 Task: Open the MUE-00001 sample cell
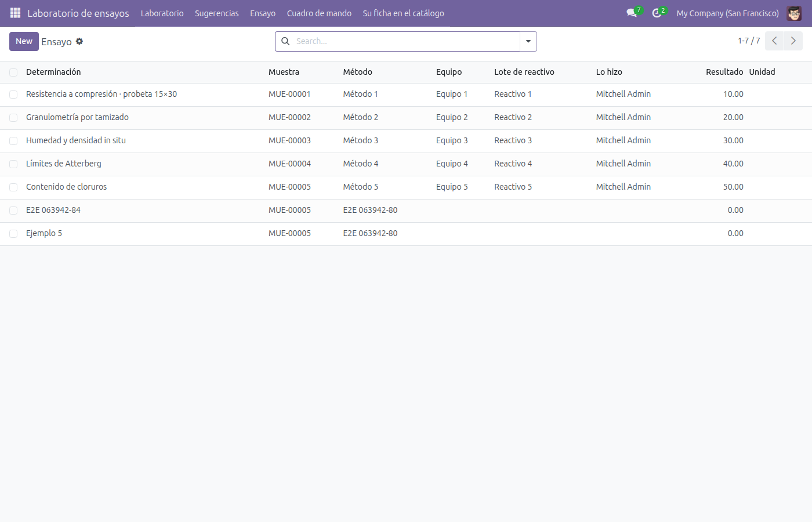click(289, 94)
